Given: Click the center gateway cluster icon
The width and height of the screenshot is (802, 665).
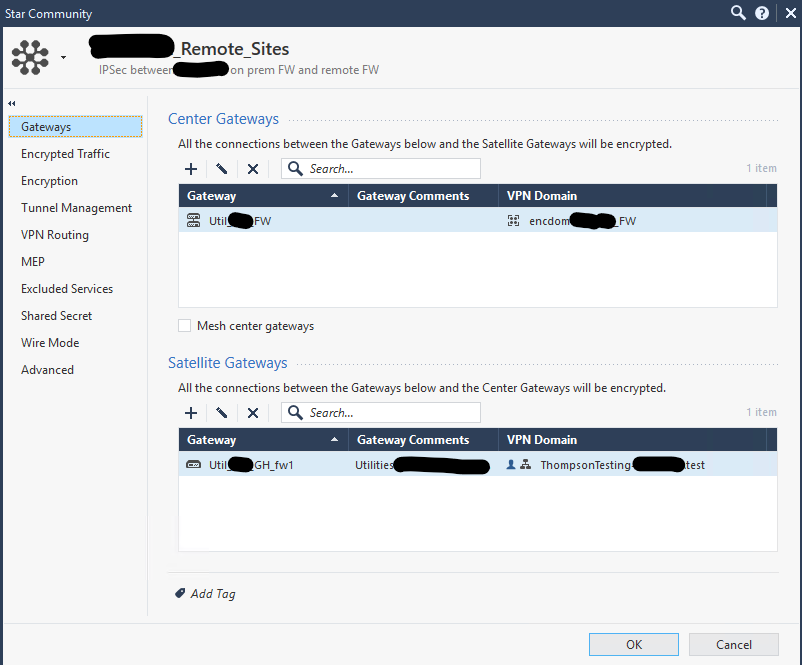Looking at the screenshot, I should tap(193, 220).
